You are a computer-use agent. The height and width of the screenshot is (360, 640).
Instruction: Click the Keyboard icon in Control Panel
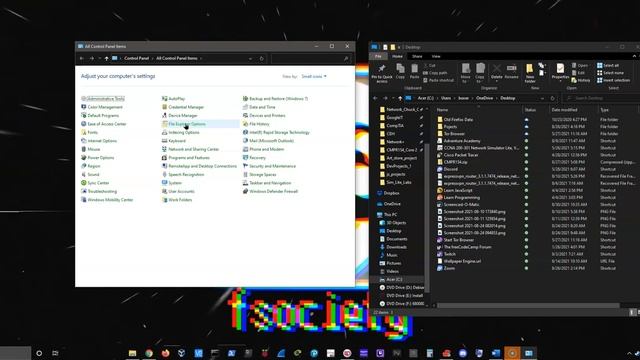pyautogui.click(x=164, y=141)
